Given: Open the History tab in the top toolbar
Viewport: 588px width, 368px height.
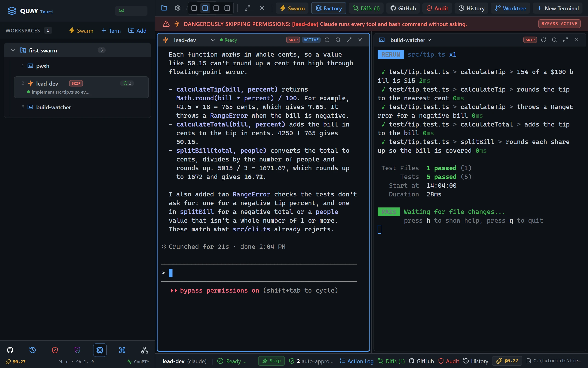Looking at the screenshot, I should tap(471, 8).
